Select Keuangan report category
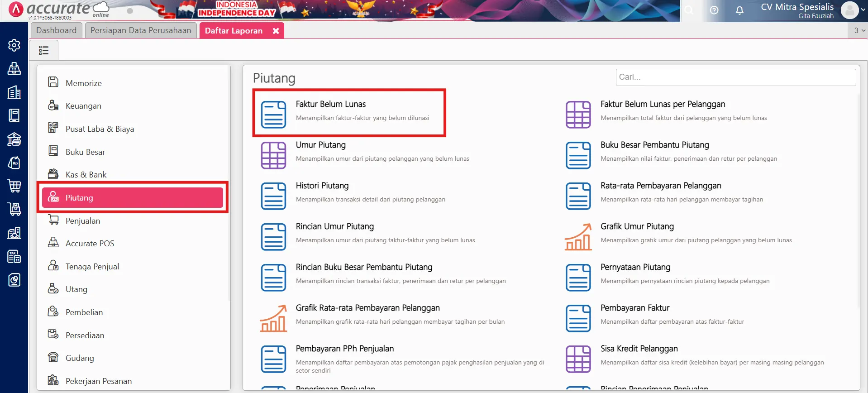This screenshot has height=393, width=868. [134, 105]
